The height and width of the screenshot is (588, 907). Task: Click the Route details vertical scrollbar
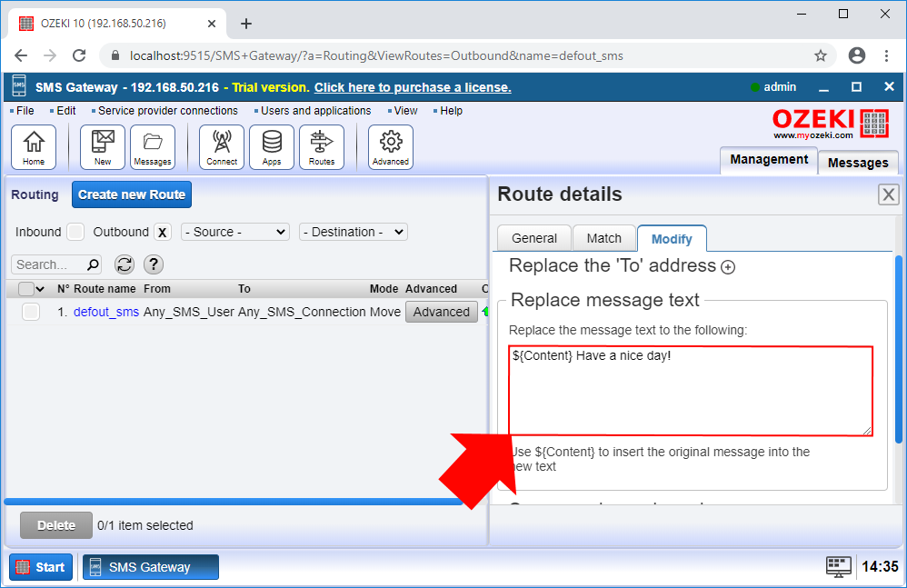tap(898, 349)
